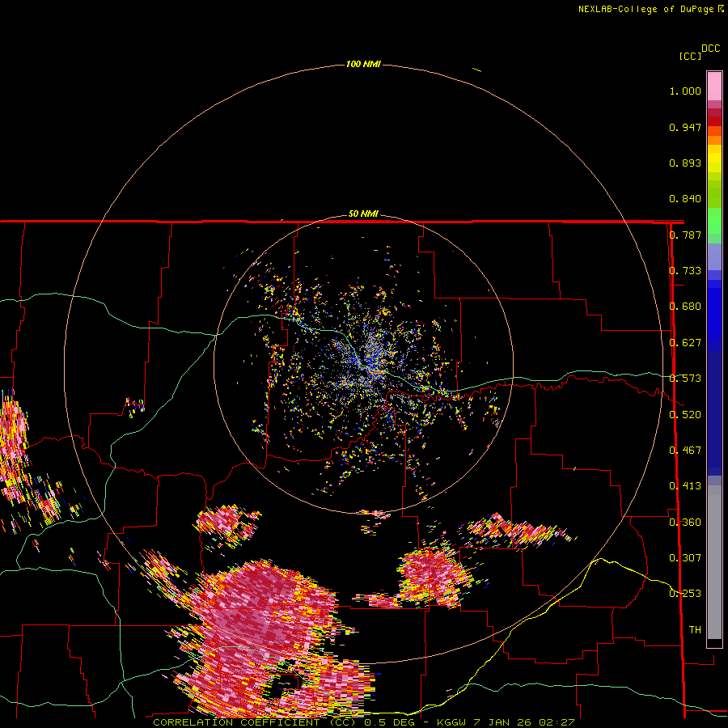Click the 50 NMI range ring label
The image size is (728, 728).
tap(363, 214)
